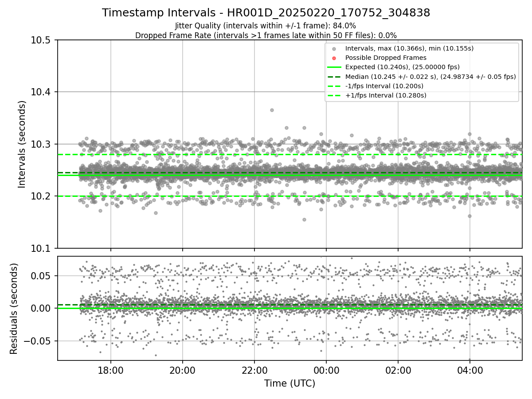532x399 pixels.
Task: Click the red dot marker of the Possible Dropped Frames legend entry
Action: pyautogui.click(x=334, y=58)
